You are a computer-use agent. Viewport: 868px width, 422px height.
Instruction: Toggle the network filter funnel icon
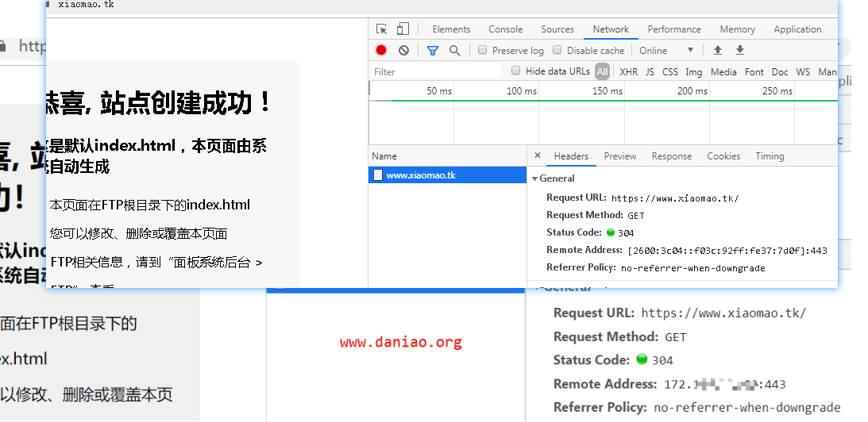(x=432, y=50)
